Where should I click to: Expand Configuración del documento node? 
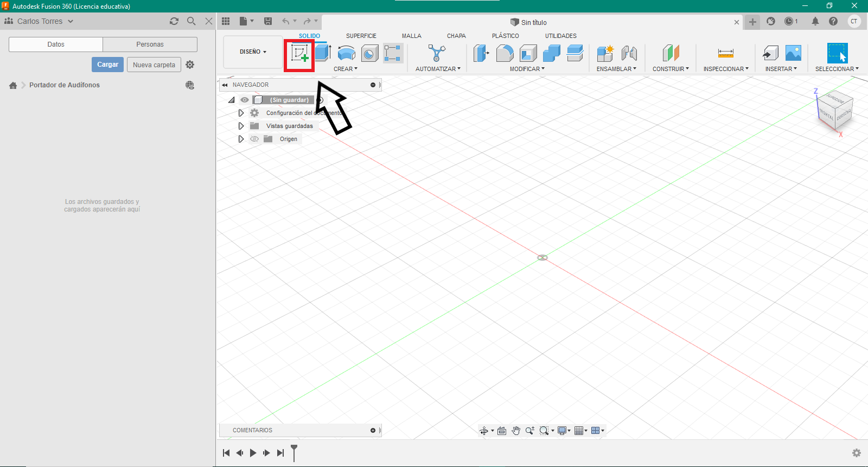click(241, 113)
